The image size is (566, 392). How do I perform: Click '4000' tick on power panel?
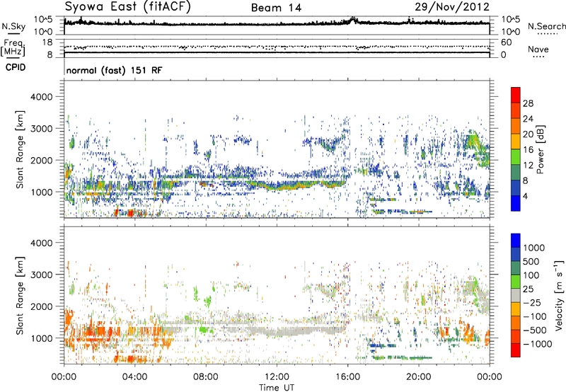tap(41, 97)
